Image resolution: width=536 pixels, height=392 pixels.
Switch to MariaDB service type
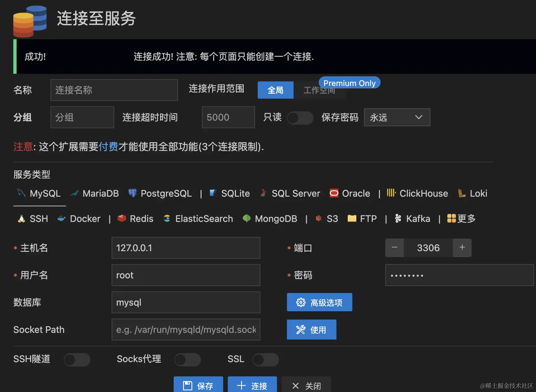(95, 193)
